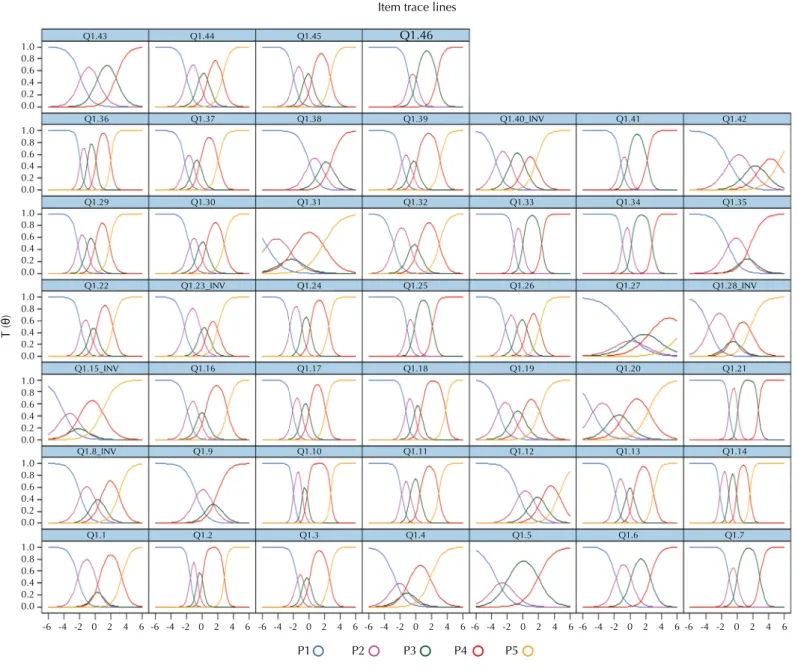
Task: Select the Q1.37 panel header
Action: click(202, 119)
